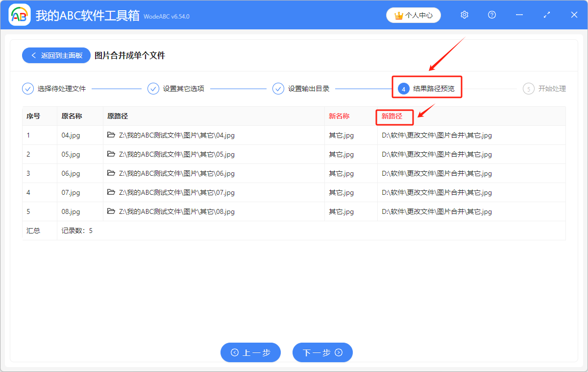Go to step 设置其它选项
Viewport: 588px width, 372px height.
tap(176, 89)
